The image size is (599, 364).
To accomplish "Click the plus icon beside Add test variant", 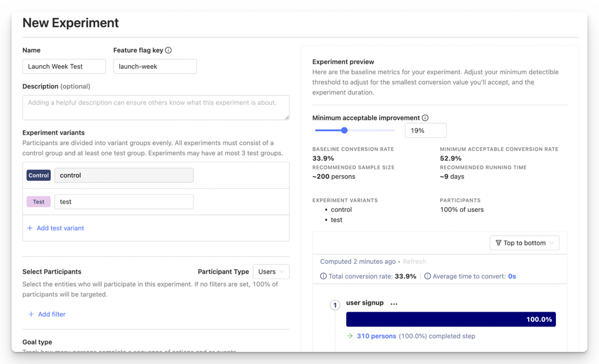I will (30, 228).
